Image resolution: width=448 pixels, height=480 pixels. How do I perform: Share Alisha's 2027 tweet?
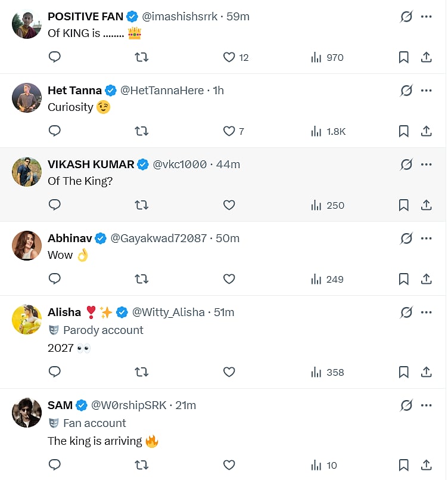click(427, 372)
